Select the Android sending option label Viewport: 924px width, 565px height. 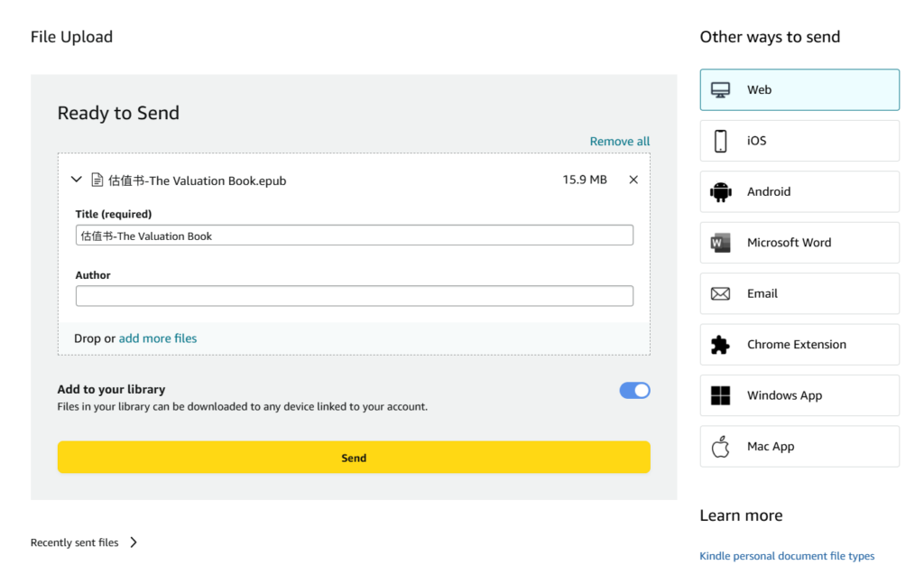[x=769, y=192]
